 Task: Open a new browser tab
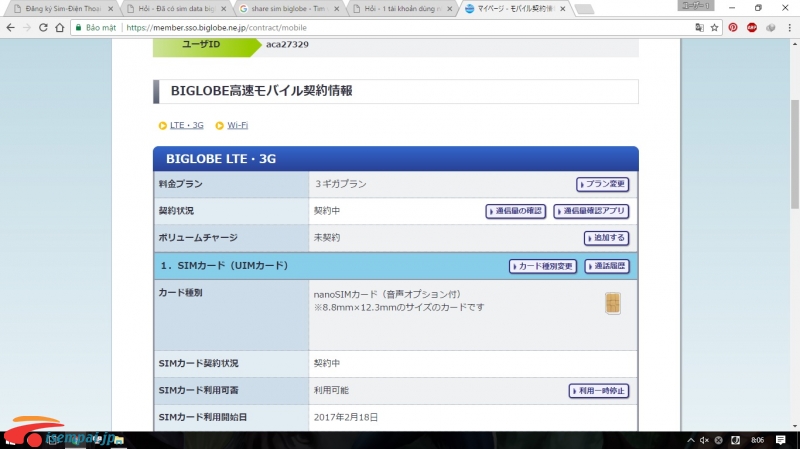tap(584, 9)
